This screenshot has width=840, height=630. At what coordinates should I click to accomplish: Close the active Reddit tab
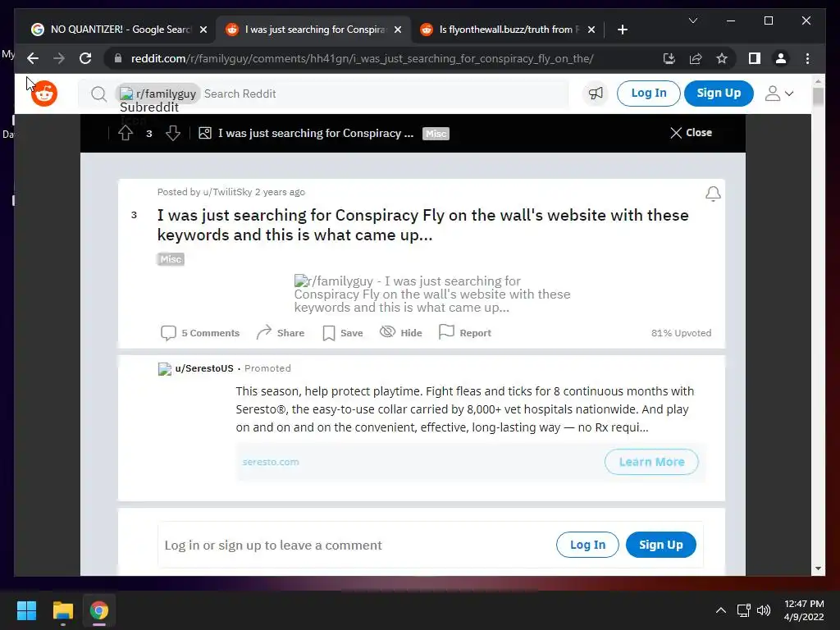pyautogui.click(x=398, y=30)
